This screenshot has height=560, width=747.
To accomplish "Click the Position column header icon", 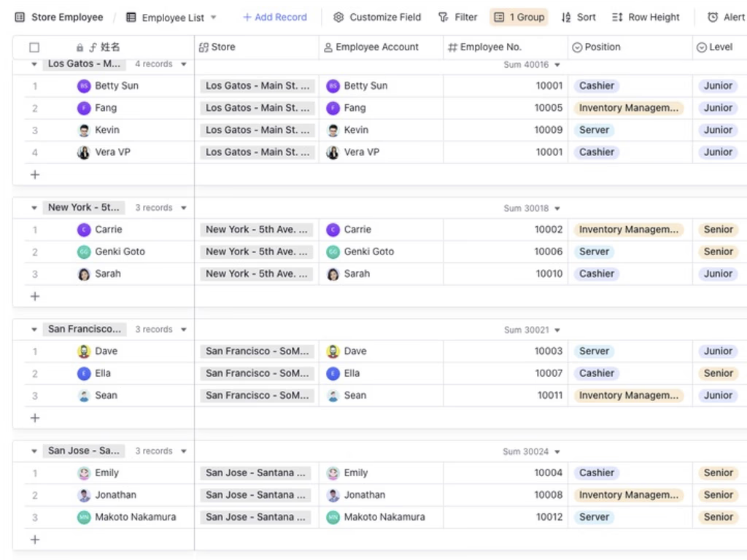I will (x=577, y=47).
